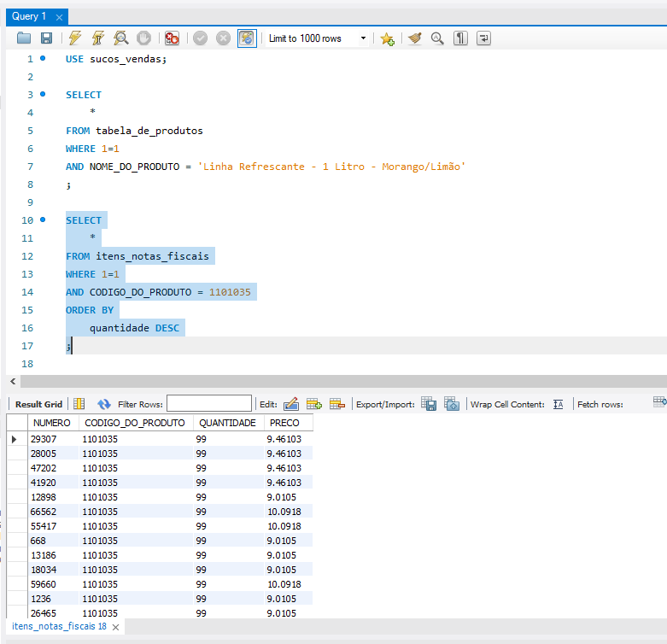Viewport: 667px width, 644px height.
Task: Export recordset to external file icon
Action: coord(430,404)
